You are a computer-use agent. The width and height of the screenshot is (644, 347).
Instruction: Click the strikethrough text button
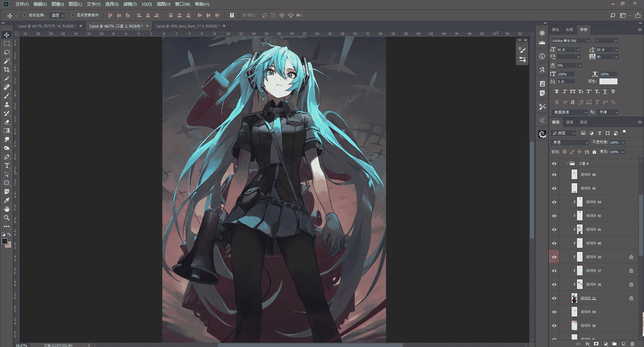[x=613, y=91]
